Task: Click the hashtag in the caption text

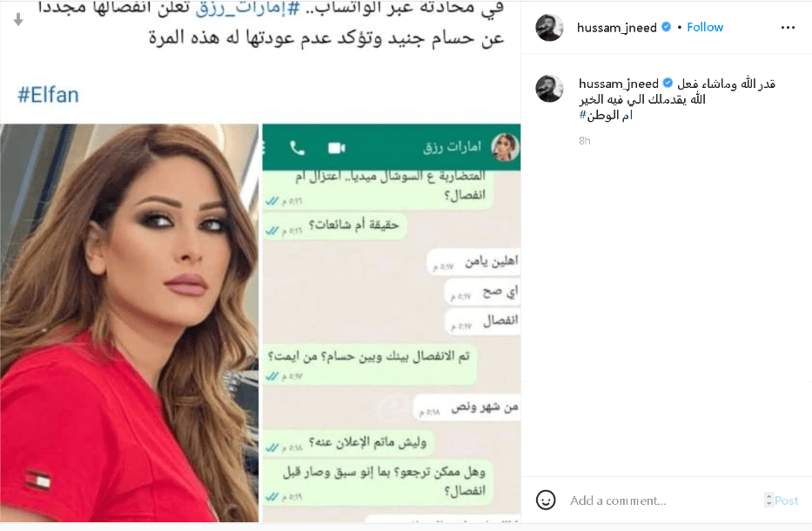Action: [606, 115]
